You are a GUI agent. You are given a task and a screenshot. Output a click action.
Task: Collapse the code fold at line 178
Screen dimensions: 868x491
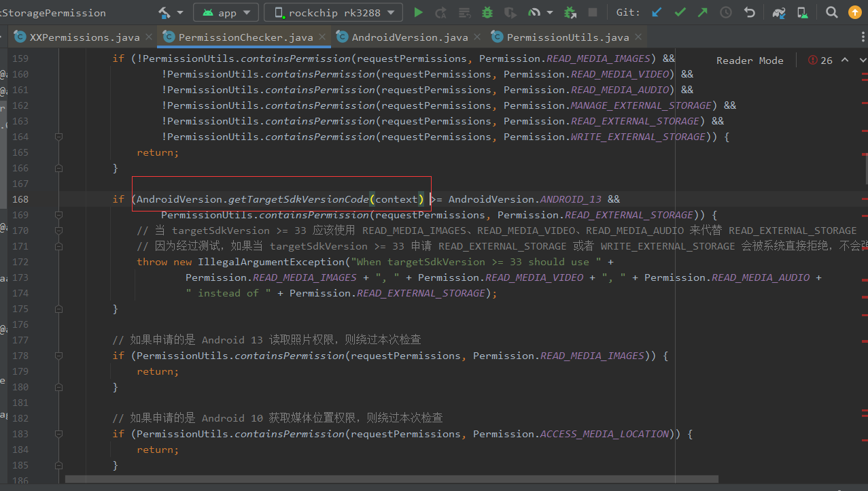58,355
